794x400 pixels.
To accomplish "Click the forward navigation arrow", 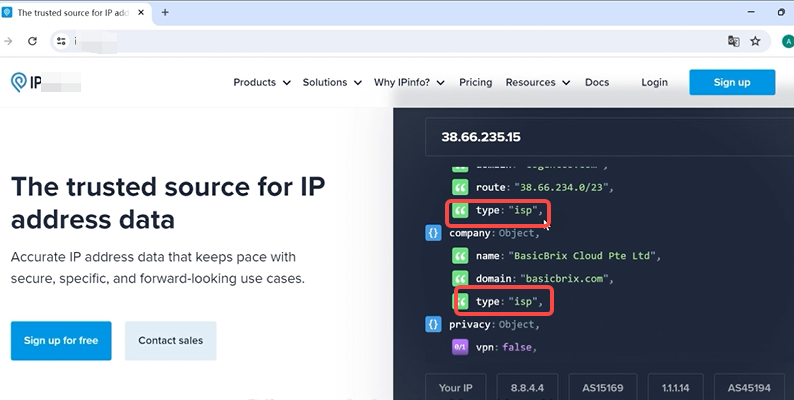I will point(8,41).
